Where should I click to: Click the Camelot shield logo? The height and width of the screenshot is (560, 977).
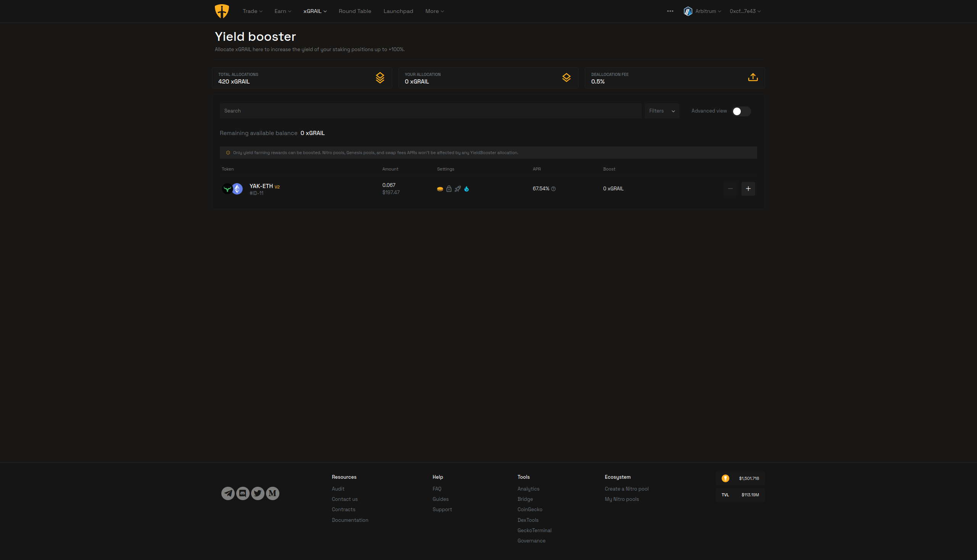pyautogui.click(x=222, y=11)
